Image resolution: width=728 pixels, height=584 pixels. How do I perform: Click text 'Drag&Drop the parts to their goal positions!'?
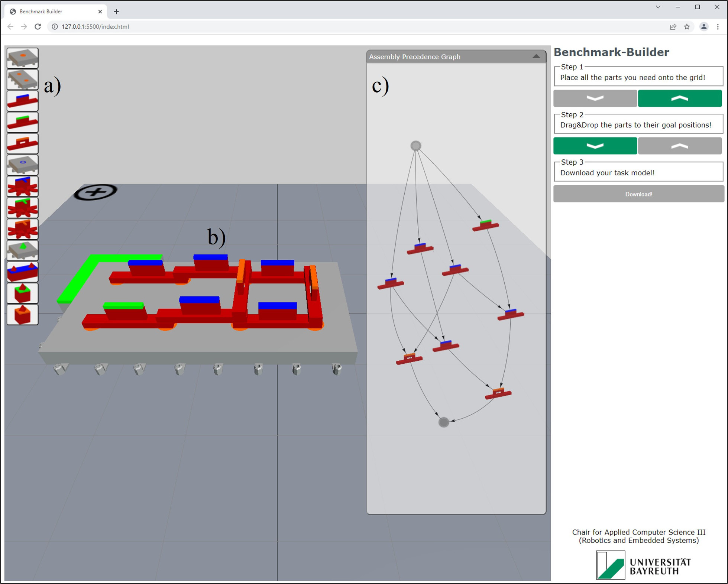[x=636, y=125]
